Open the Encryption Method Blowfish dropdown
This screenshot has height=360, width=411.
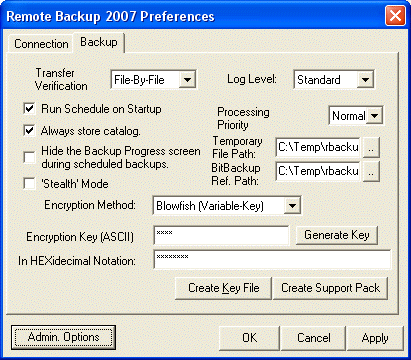click(x=292, y=206)
